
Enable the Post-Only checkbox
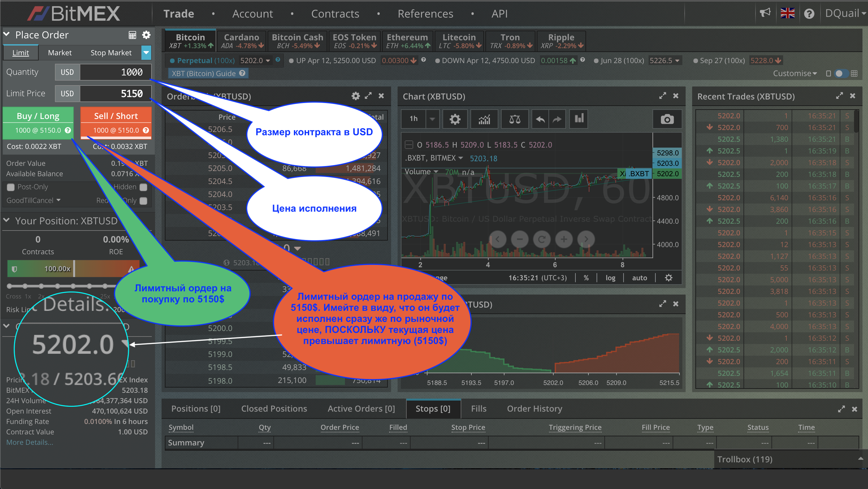click(11, 187)
